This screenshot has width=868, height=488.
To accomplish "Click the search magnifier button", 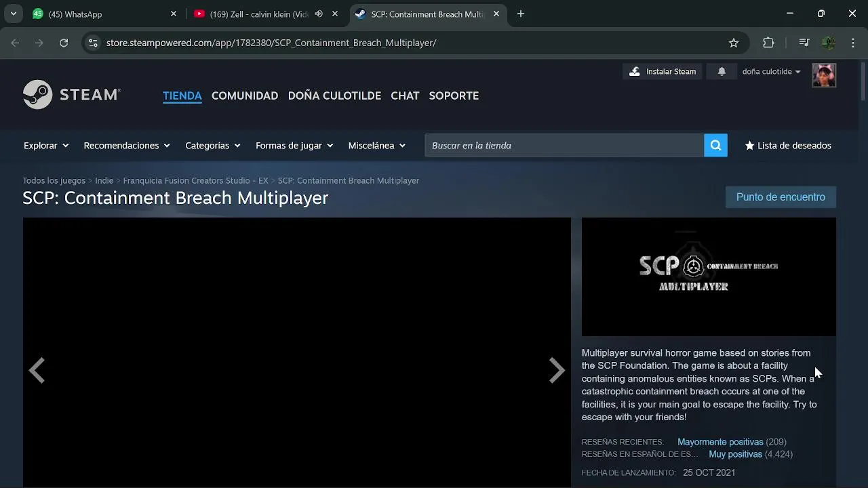I will 715,145.
